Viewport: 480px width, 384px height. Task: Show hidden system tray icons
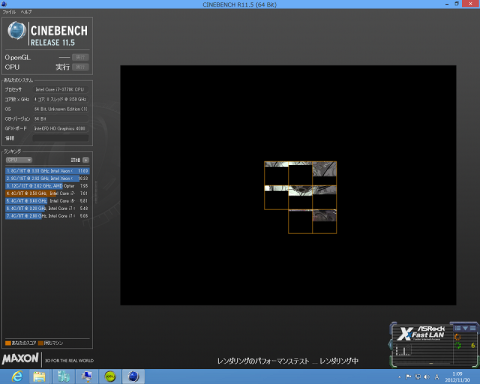click(399, 377)
